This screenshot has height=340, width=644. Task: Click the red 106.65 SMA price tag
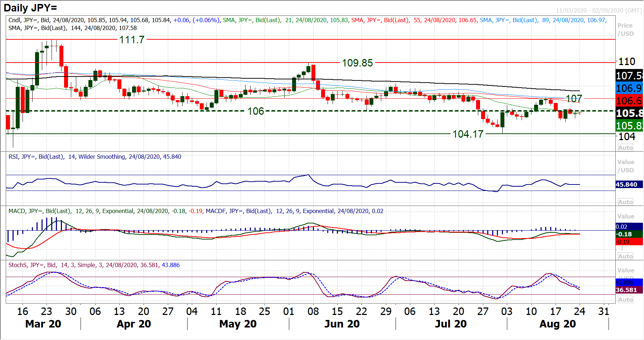(x=629, y=101)
